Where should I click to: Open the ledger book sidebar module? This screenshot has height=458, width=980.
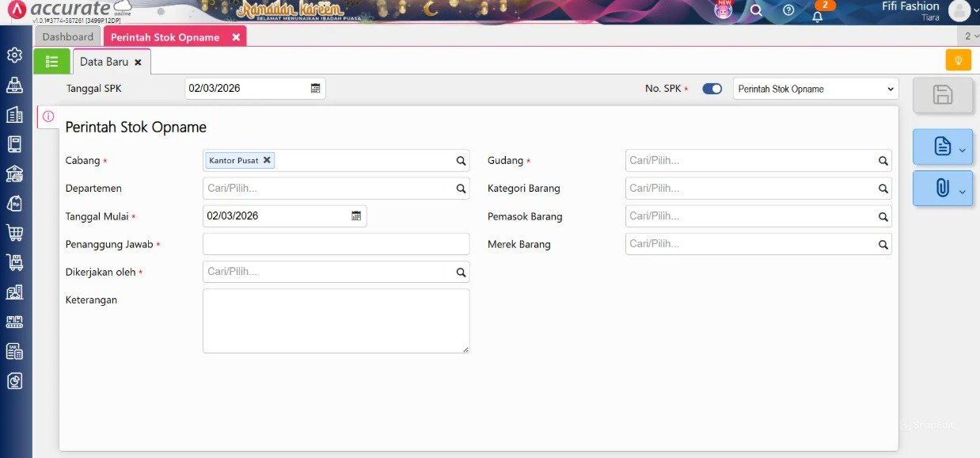pyautogui.click(x=14, y=144)
